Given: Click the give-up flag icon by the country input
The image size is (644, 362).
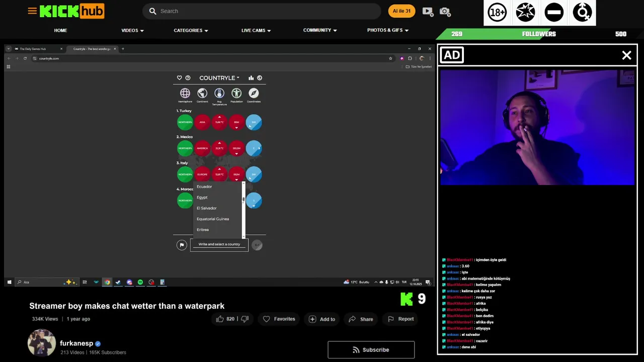Looking at the screenshot, I should coord(182,245).
